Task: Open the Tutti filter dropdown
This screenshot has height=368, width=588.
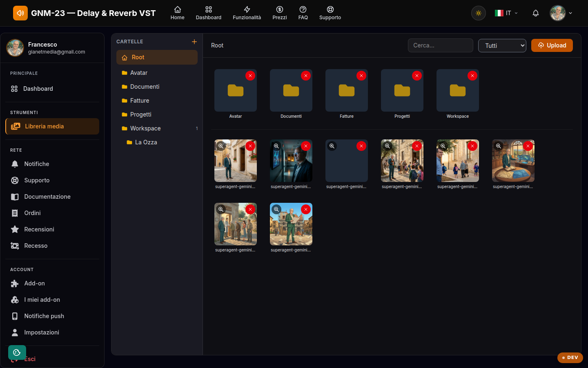Action: click(x=502, y=45)
